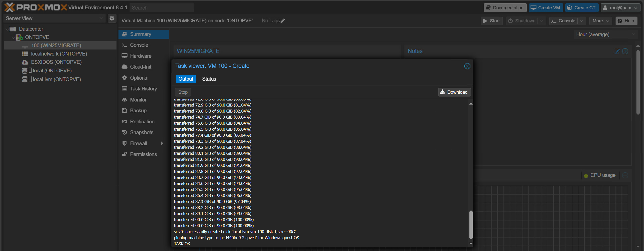Click the main page scrollbar thumb

coord(638,82)
